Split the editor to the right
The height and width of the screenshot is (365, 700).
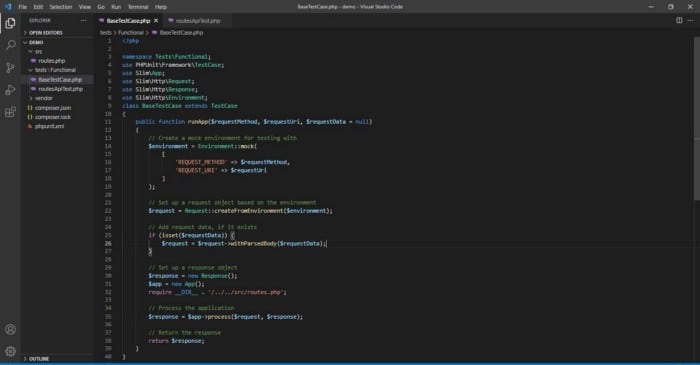click(x=679, y=21)
